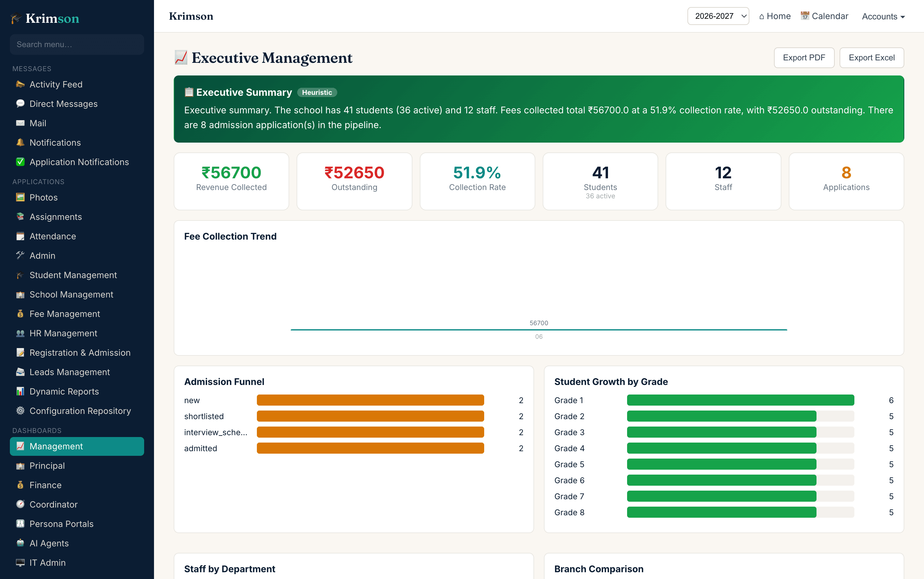The image size is (924, 579).
Task: Click the 'interview_sche...' funnel row label
Action: click(x=216, y=432)
